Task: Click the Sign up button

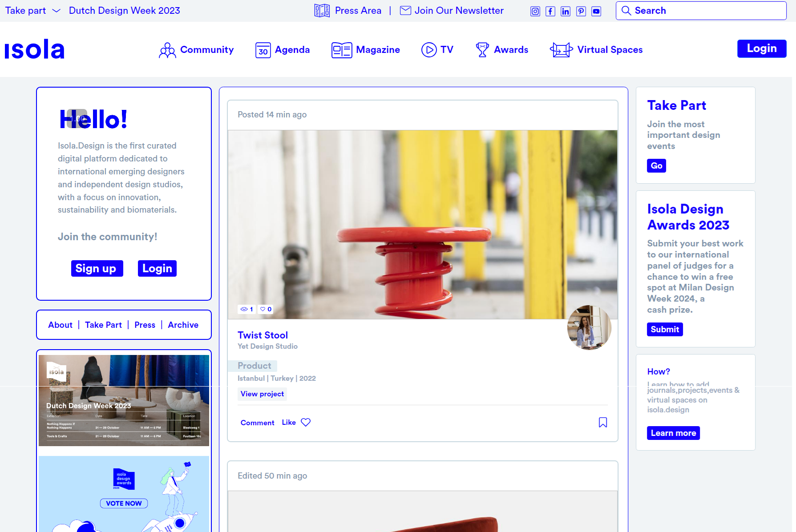Action: click(97, 269)
